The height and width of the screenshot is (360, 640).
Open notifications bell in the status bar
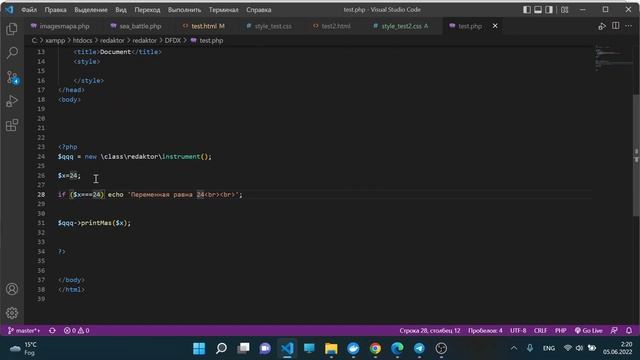click(629, 331)
